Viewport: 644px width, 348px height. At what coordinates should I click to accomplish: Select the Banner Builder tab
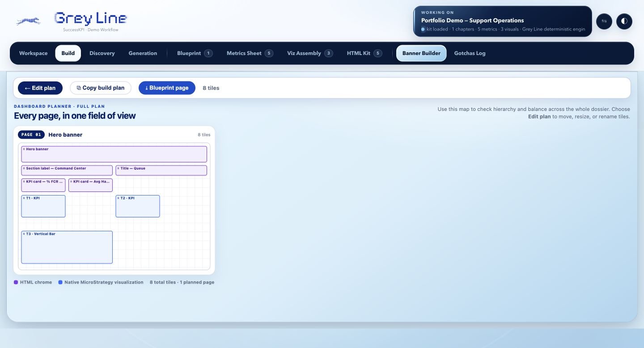tap(421, 53)
